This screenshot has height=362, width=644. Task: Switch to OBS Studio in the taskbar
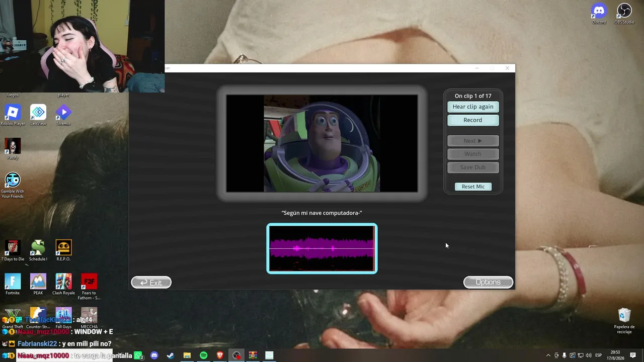pyautogui.click(x=236, y=355)
